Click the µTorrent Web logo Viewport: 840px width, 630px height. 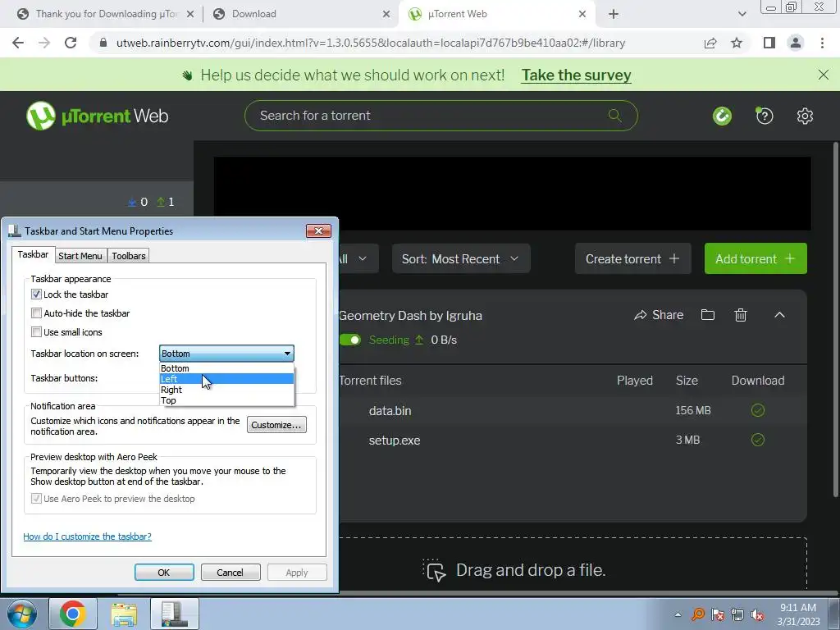(x=97, y=116)
